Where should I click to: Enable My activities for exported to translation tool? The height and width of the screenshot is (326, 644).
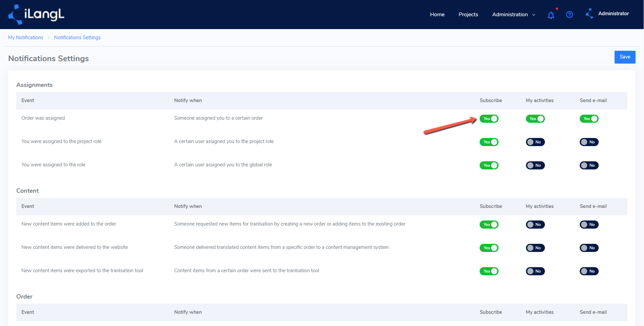[x=535, y=271]
